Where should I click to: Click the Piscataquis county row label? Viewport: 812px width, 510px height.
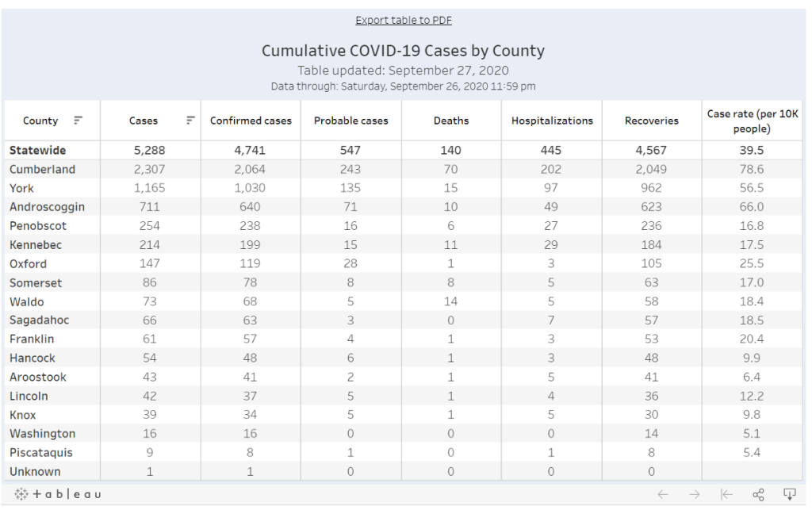[41, 452]
